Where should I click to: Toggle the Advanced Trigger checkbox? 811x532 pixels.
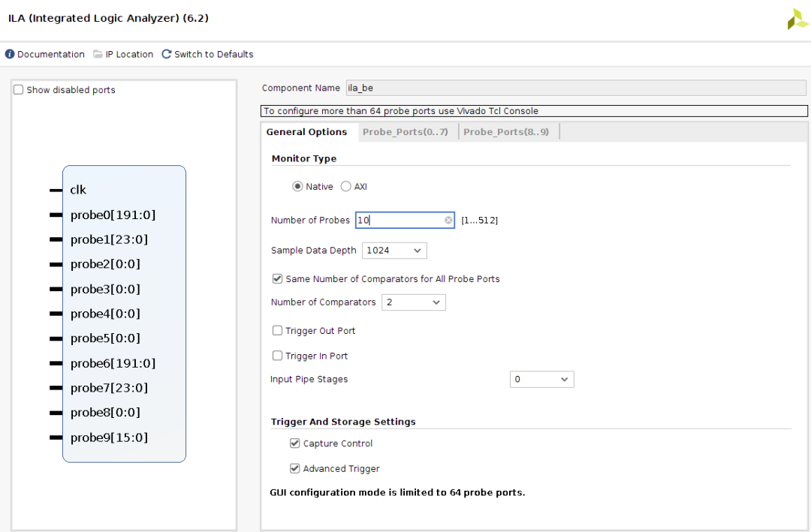295,469
